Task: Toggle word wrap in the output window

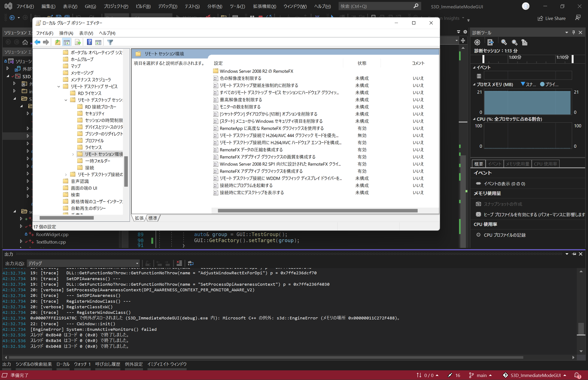Action: pos(190,263)
